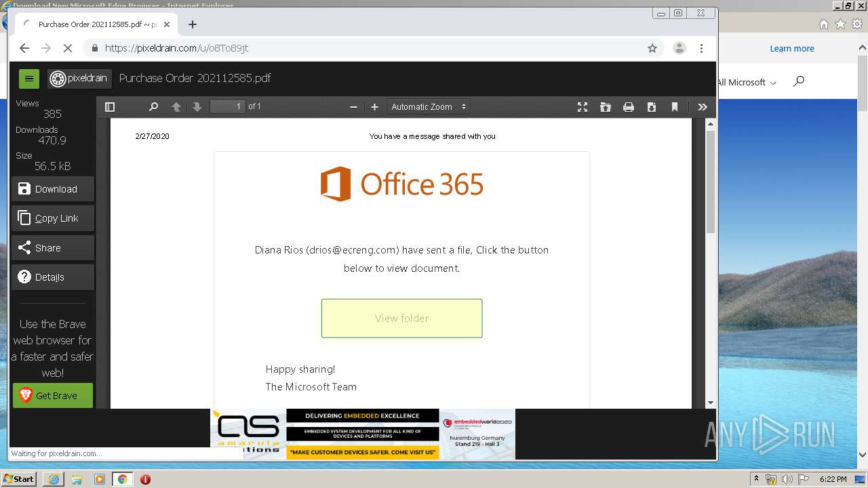868x488 pixels.
Task: Click the PDF bookmark current view icon
Action: click(675, 107)
